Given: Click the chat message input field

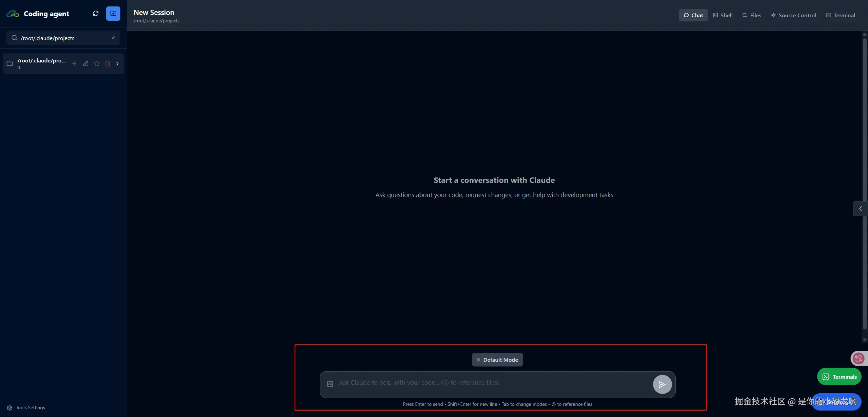Looking at the screenshot, I should point(492,383).
